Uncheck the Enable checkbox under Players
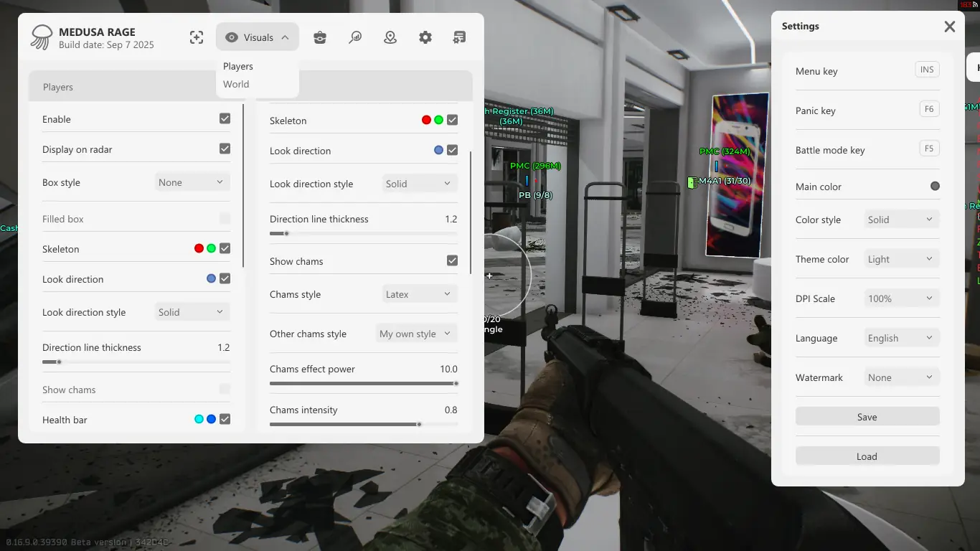980x551 pixels. point(225,118)
